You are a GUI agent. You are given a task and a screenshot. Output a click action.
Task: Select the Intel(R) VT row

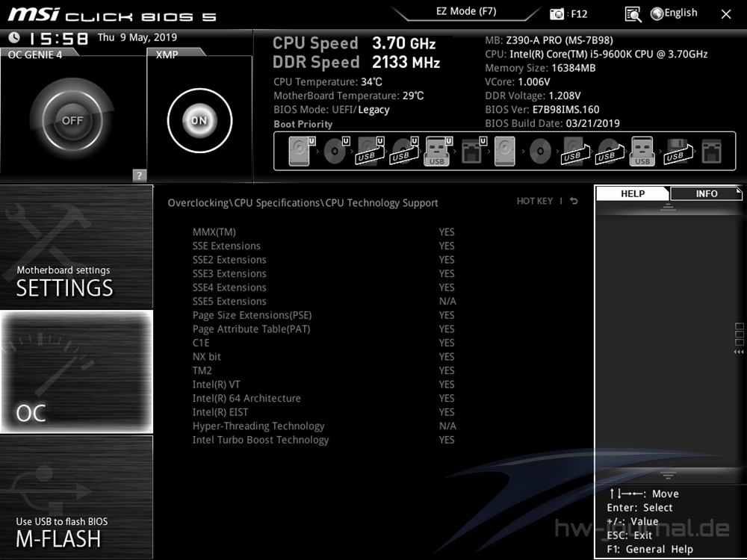point(324,385)
